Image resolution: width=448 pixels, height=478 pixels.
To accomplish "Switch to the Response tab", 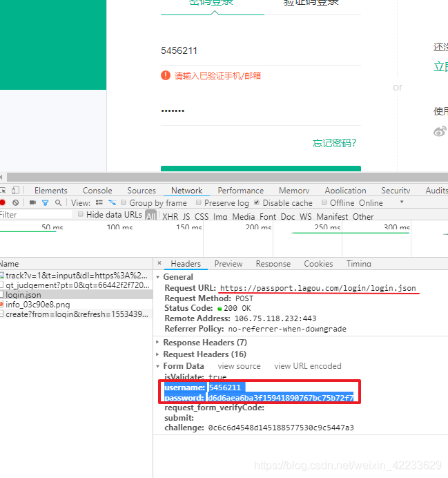I will [273, 264].
